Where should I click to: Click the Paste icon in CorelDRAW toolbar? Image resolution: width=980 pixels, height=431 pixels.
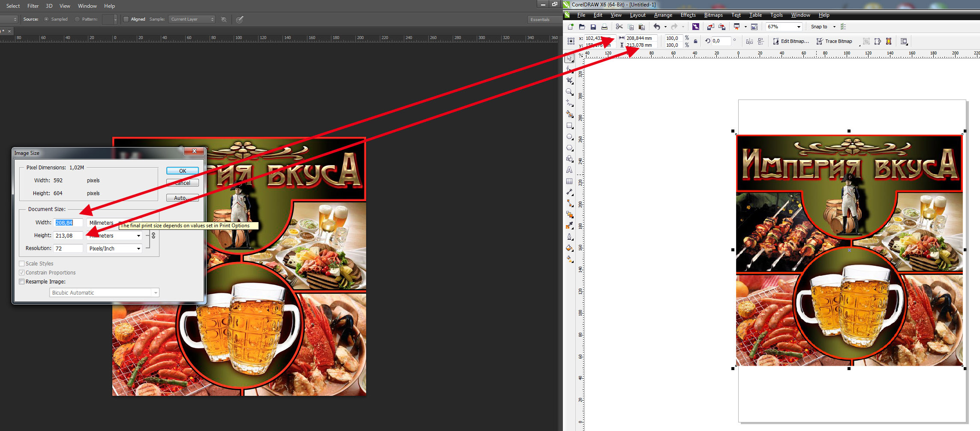[x=642, y=27]
